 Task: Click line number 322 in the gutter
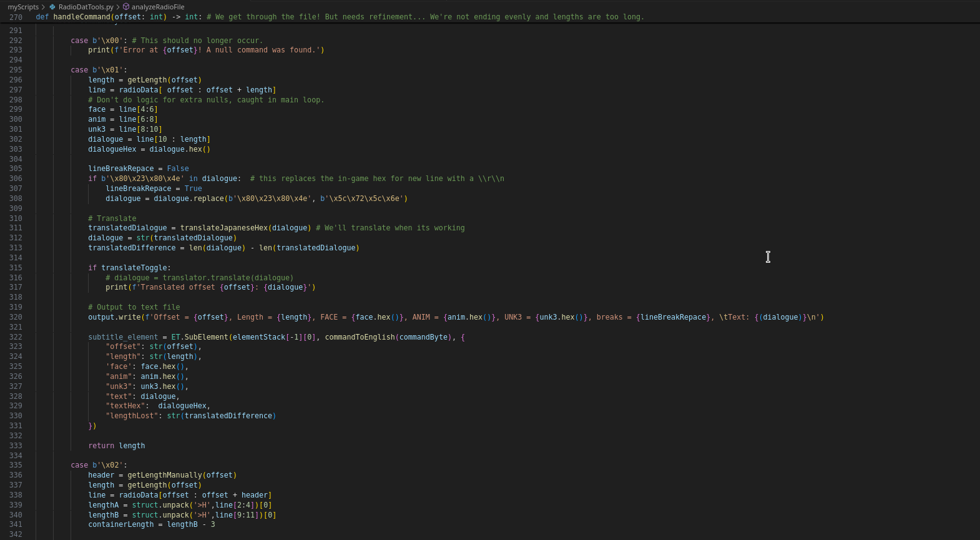pyautogui.click(x=16, y=337)
